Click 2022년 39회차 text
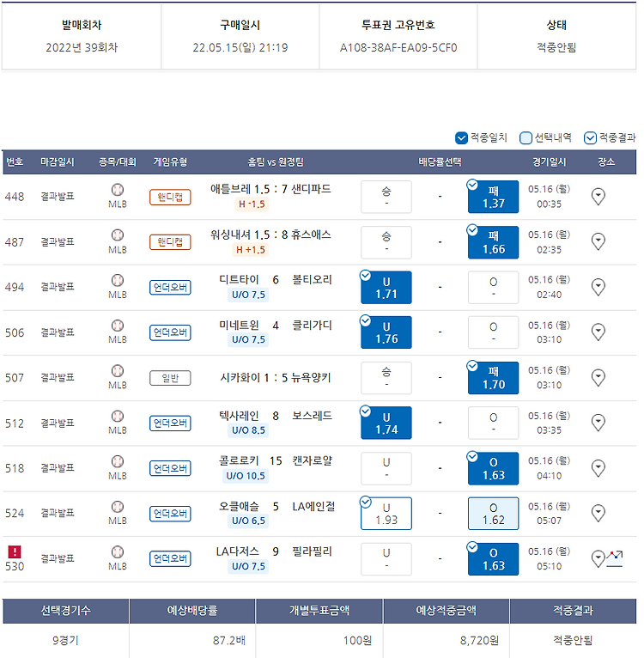Screen dimensions: 644x658 click(82, 47)
